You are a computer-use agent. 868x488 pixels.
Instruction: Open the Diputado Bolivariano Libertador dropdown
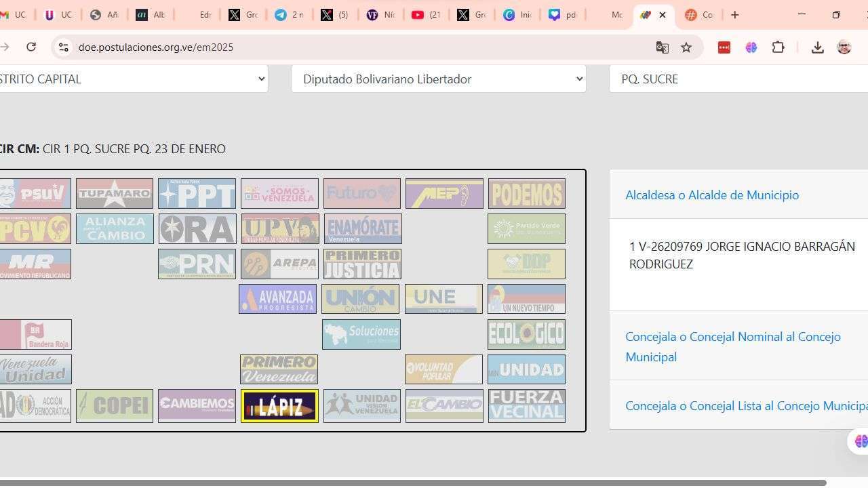click(x=438, y=79)
